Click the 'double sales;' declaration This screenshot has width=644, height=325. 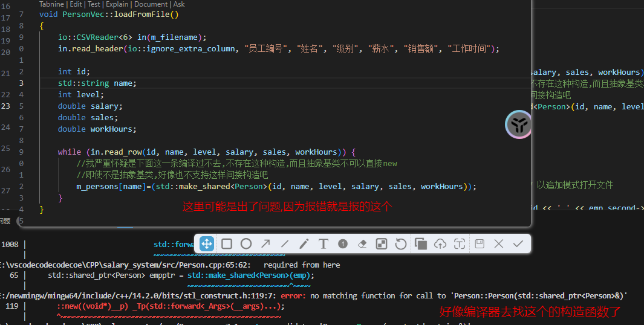(88, 118)
